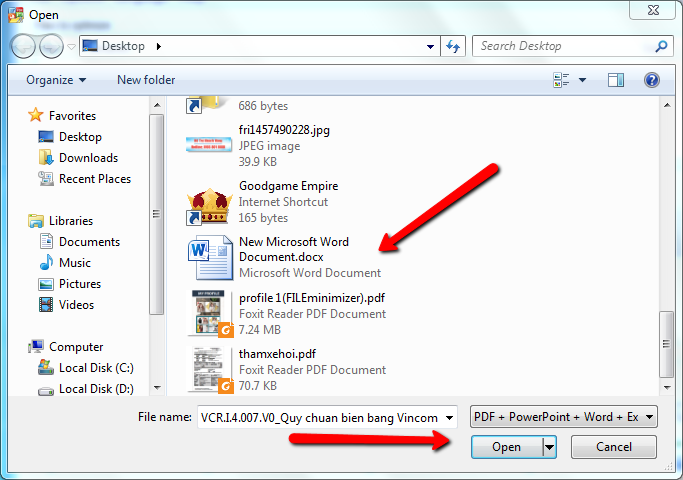Select Computer in navigation pane
The image size is (683, 480).
[76, 347]
